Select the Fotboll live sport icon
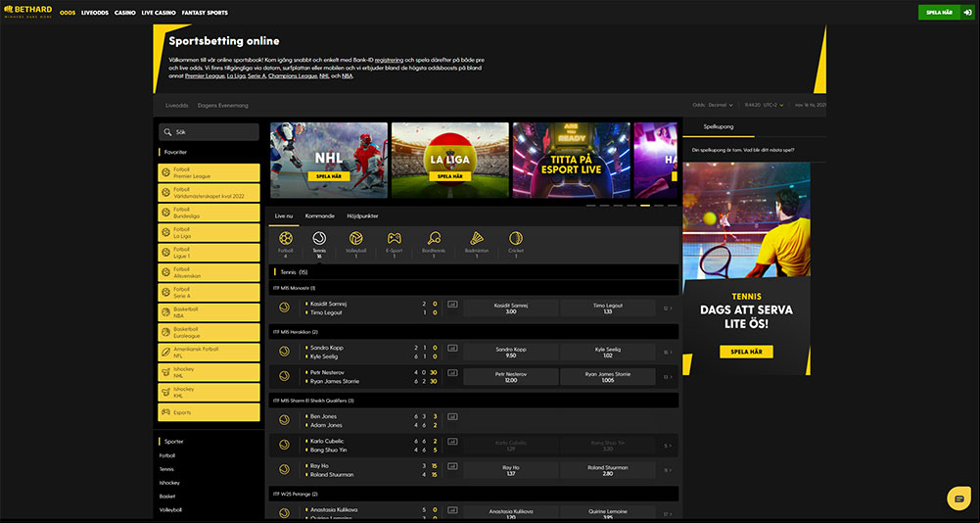980x523 pixels. (x=286, y=238)
